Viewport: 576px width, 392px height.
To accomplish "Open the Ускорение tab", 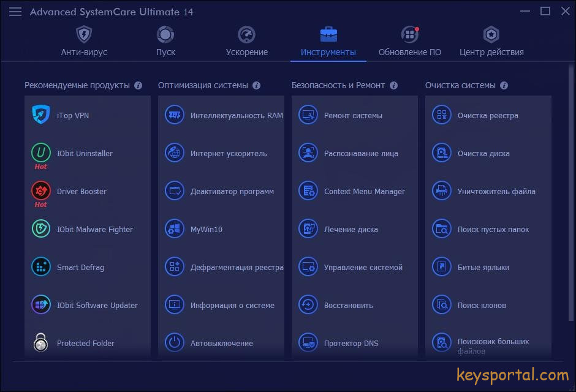I will point(246,42).
